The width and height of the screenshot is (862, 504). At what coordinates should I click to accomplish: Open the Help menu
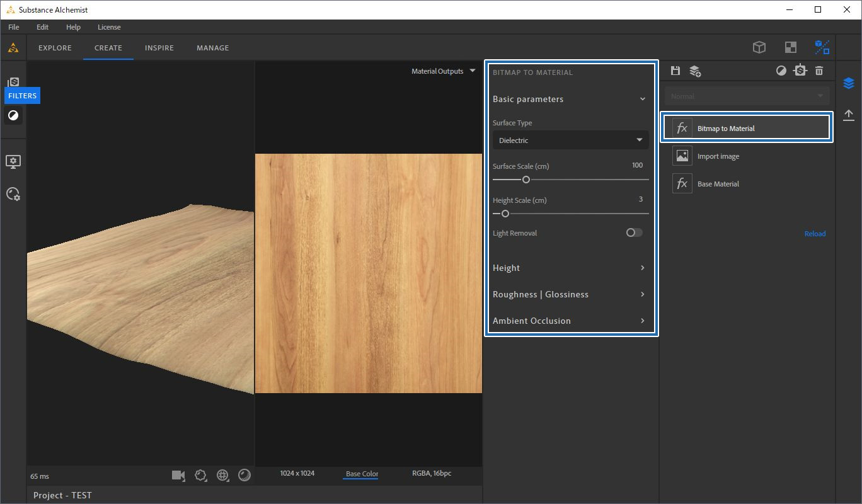(x=73, y=27)
